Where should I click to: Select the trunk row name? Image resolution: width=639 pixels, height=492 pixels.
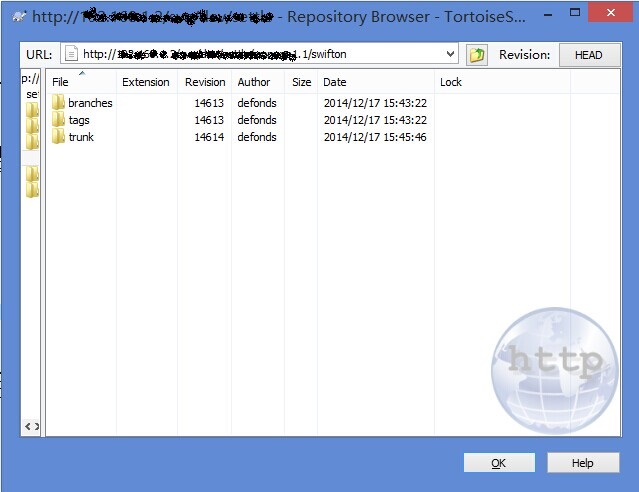pos(81,137)
